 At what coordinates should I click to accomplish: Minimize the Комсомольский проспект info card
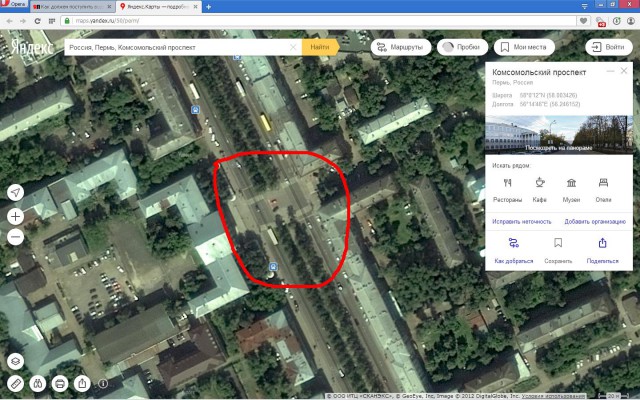click(x=611, y=71)
